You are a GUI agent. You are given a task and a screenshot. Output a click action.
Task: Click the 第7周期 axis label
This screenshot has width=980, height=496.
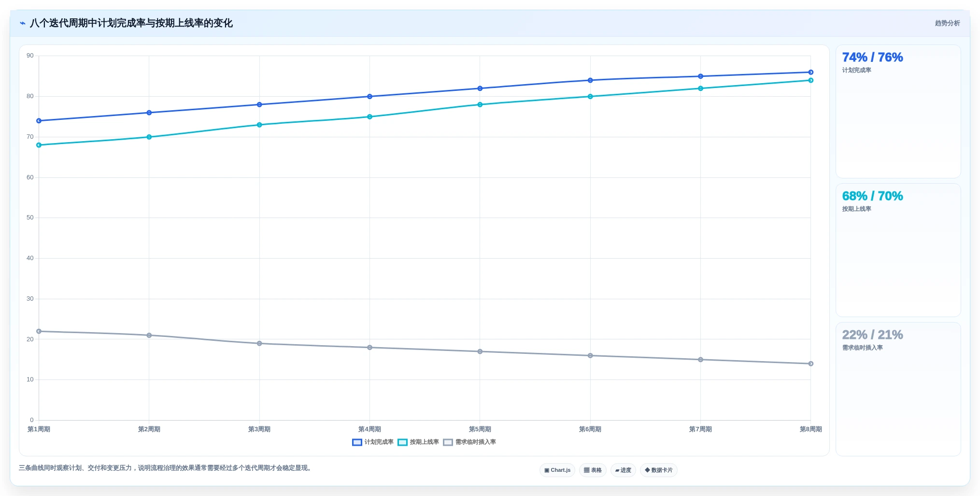(700, 429)
